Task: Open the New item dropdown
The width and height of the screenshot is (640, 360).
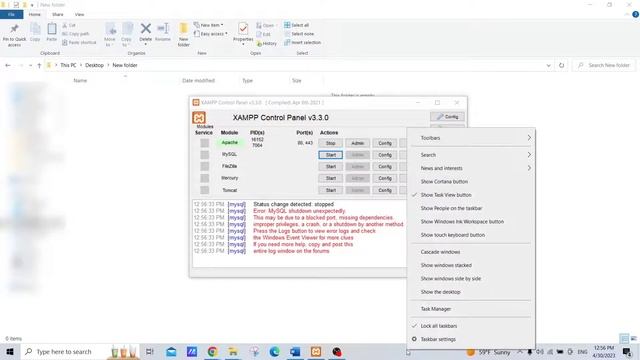Action: click(209, 25)
